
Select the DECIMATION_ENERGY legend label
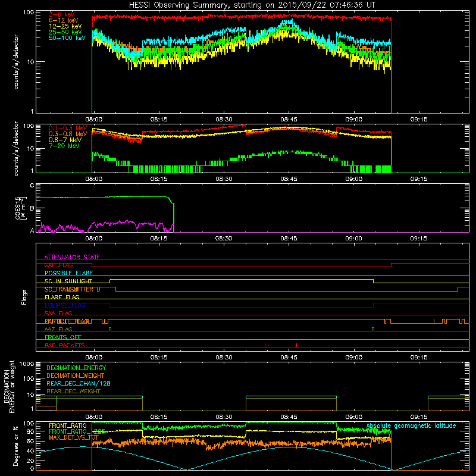tap(76, 368)
